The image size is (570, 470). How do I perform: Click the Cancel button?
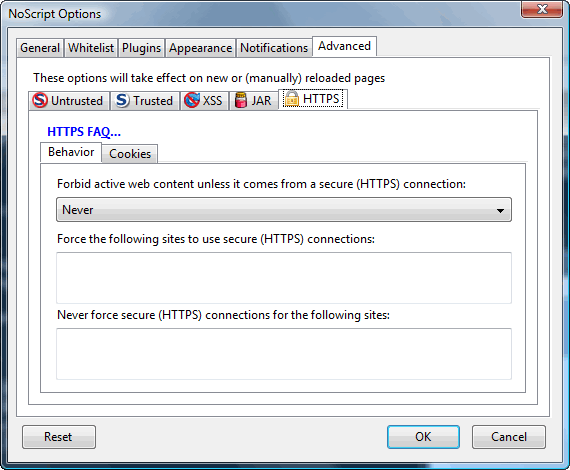[x=509, y=437]
